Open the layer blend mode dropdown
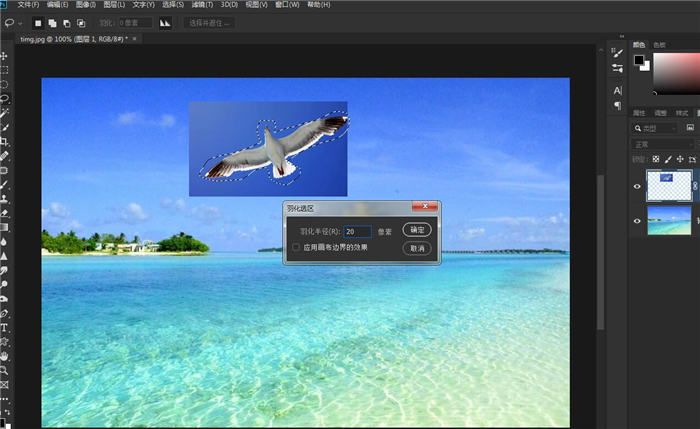Viewport: 700px width, 429px height. pos(662,144)
